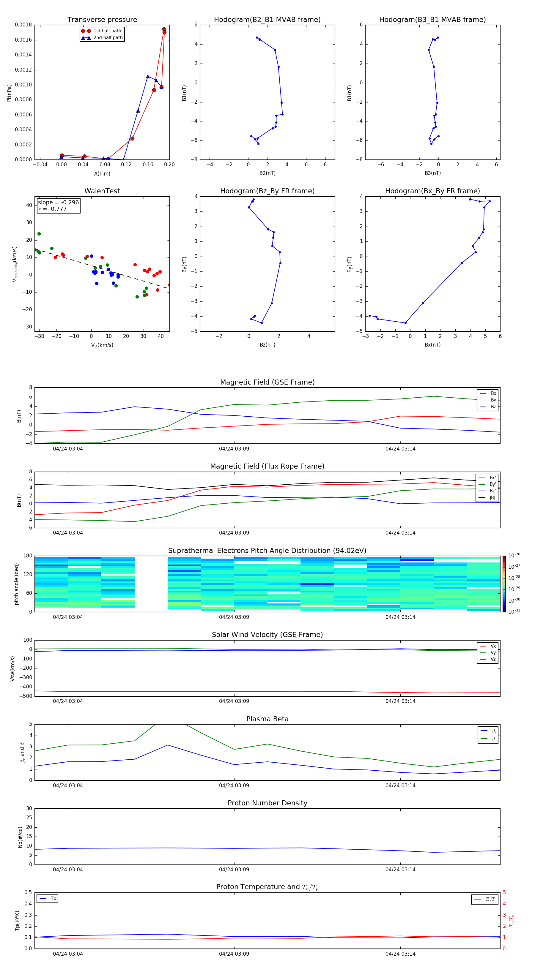This screenshot has width=535, height=980.
Task: Click the red Te/Tp right-side axis label
Action: point(512,921)
